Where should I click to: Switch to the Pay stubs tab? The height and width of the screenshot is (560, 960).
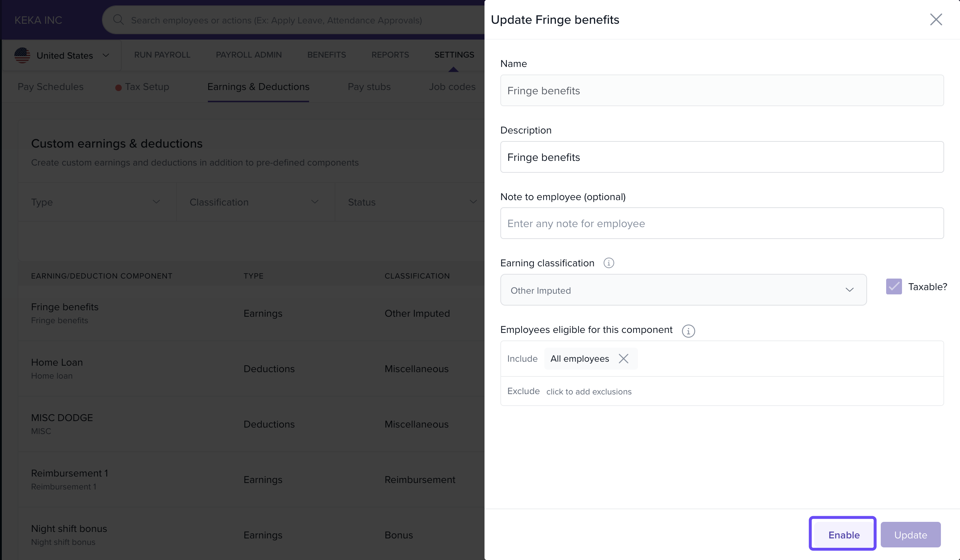369,87
